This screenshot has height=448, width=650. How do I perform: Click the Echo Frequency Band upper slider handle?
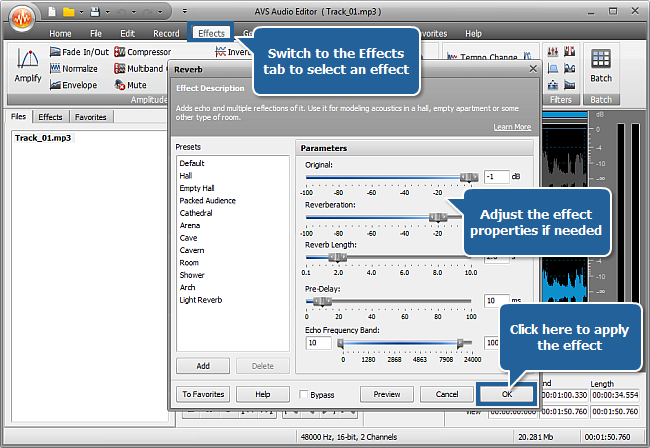460,343
